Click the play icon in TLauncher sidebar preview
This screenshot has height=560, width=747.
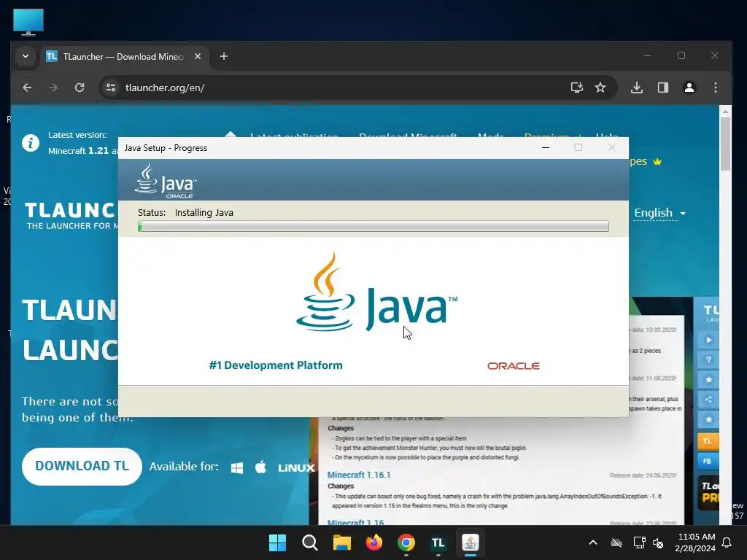point(708,340)
